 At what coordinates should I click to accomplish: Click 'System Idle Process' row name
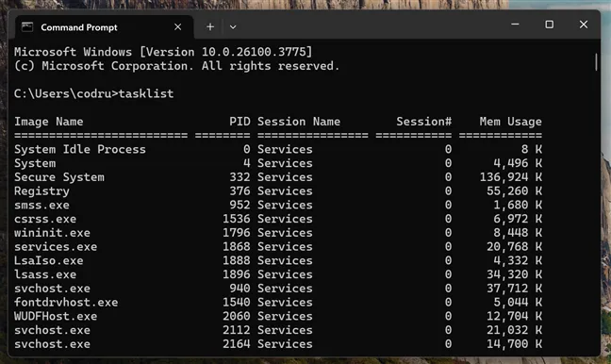click(x=80, y=149)
